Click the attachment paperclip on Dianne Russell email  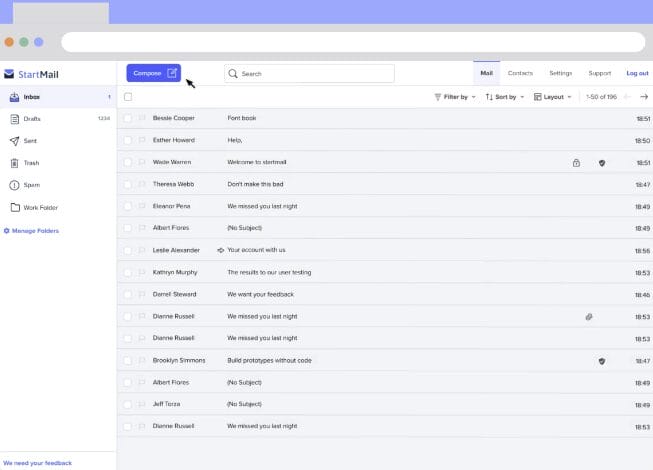point(589,317)
